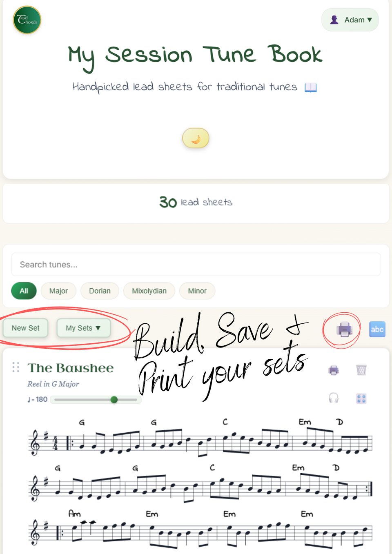
Task: Filter tunes by Minor
Action: click(197, 291)
